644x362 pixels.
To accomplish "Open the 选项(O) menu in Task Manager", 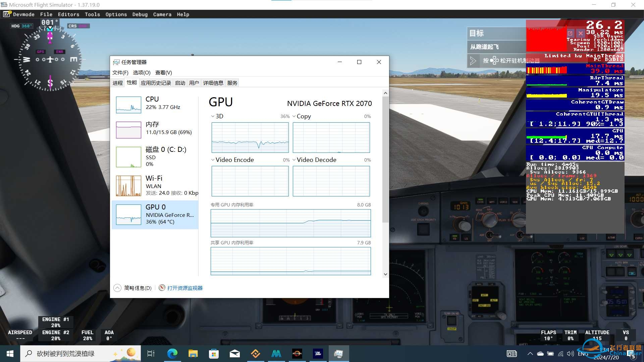I will click(142, 72).
